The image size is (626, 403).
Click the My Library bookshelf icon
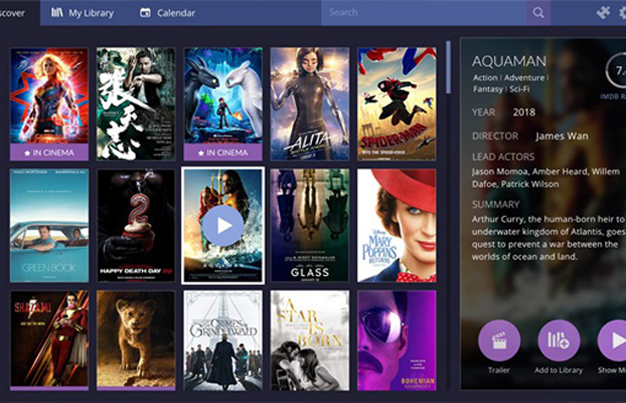pos(57,12)
